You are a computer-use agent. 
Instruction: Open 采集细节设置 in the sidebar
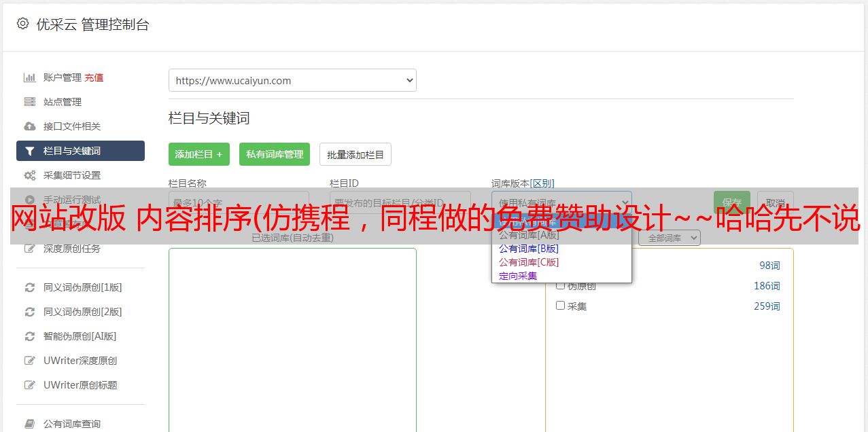[72, 175]
